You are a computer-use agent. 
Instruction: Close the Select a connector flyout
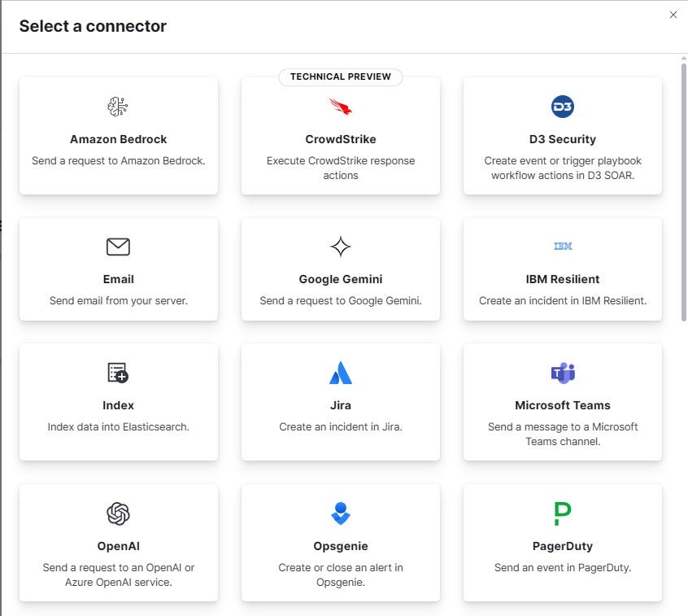point(673,15)
